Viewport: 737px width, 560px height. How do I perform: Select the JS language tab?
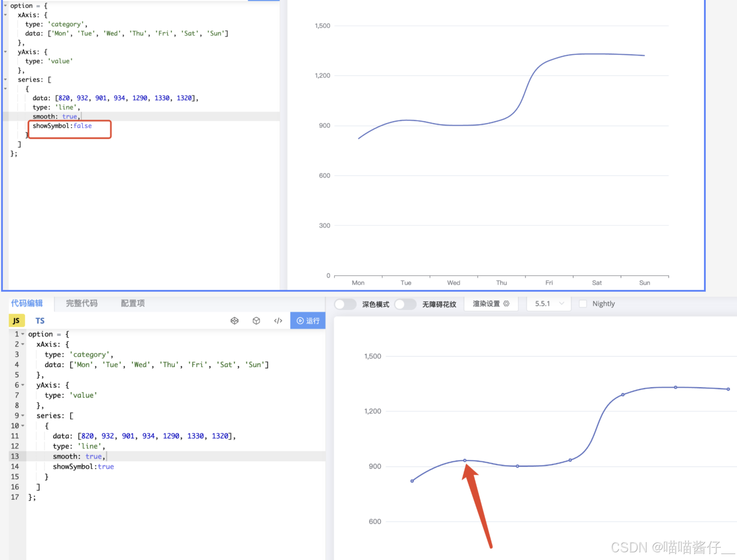pos(17,320)
